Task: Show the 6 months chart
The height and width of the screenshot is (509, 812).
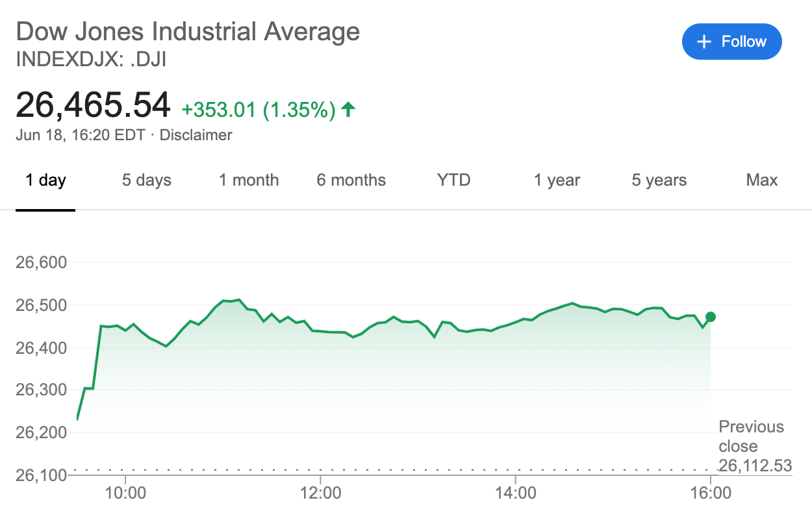Action: click(x=351, y=180)
